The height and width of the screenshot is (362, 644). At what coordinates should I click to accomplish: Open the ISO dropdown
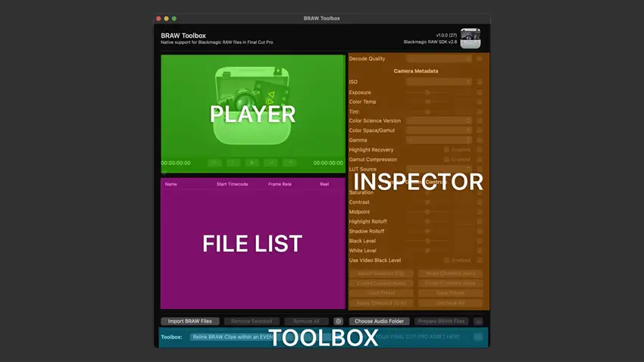pyautogui.click(x=439, y=82)
